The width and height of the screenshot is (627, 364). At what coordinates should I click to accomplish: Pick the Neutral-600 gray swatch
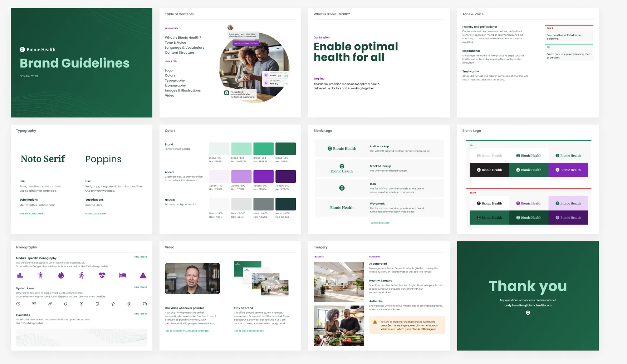pyautogui.click(x=264, y=204)
